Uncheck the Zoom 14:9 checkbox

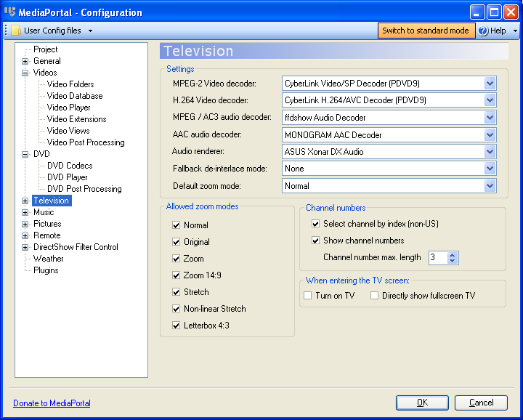(176, 275)
